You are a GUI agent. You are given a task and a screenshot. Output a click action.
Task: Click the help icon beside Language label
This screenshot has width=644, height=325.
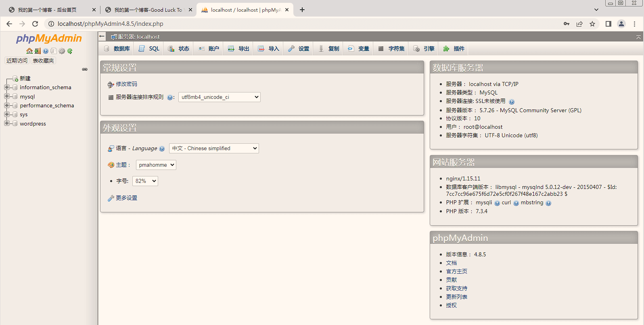[162, 149]
